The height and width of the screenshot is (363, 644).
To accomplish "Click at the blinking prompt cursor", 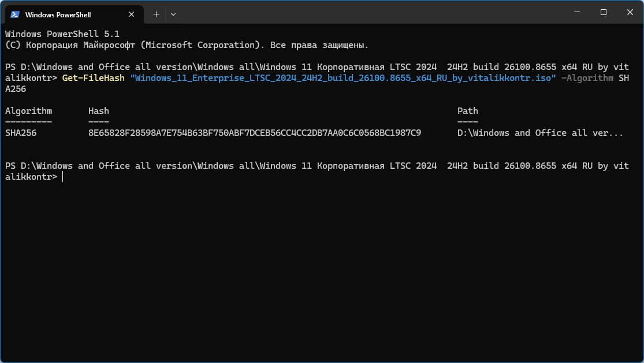I will coord(63,177).
